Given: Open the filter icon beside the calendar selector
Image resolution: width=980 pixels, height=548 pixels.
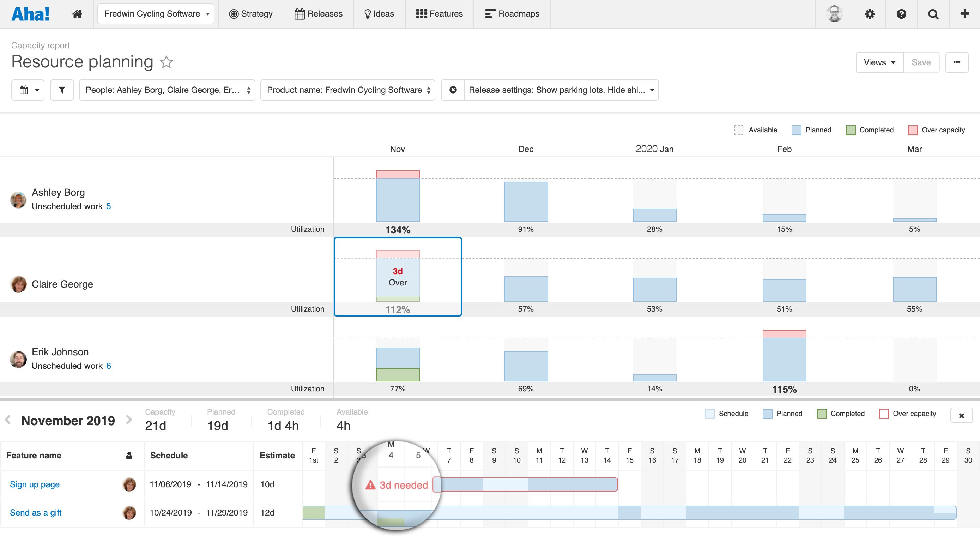Looking at the screenshot, I should tap(62, 90).
